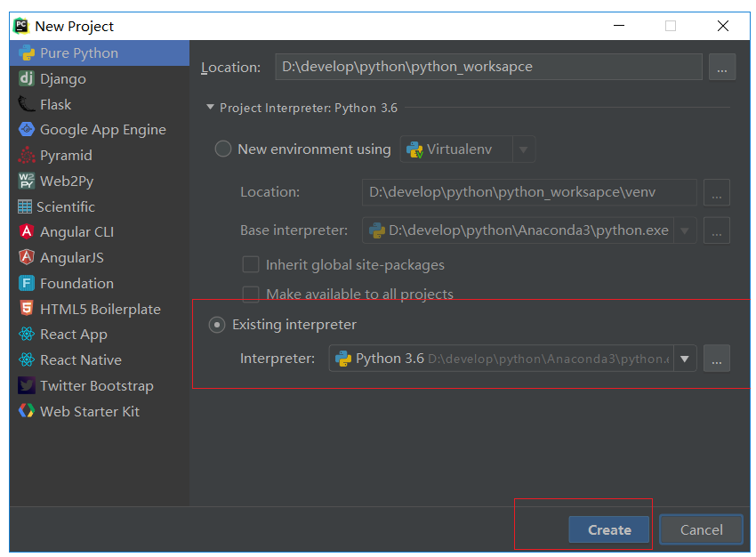Open the Virtualenv environment dropdown
The width and height of the screenshot is (756, 557).
pyautogui.click(x=524, y=149)
